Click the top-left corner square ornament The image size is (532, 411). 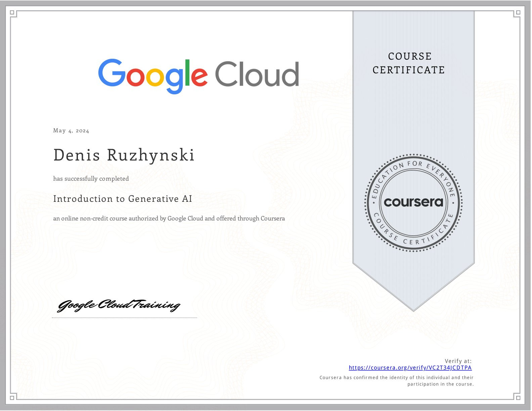(x=12, y=13)
